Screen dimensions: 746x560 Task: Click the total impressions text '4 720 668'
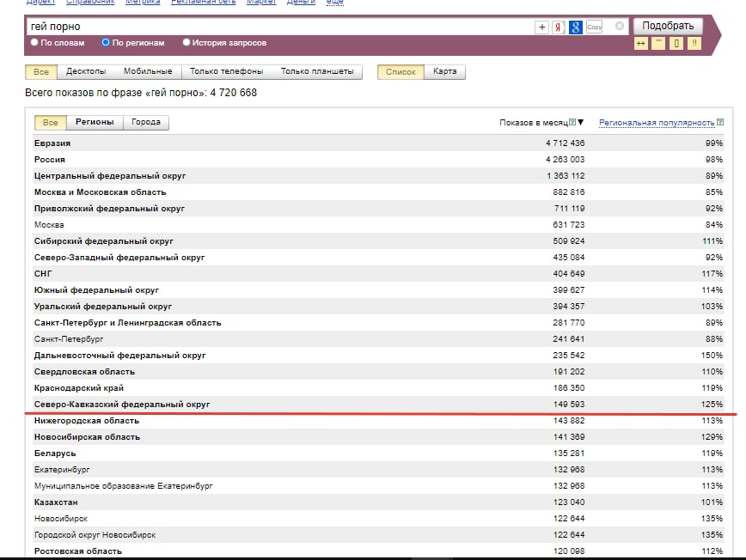pyautogui.click(x=234, y=93)
